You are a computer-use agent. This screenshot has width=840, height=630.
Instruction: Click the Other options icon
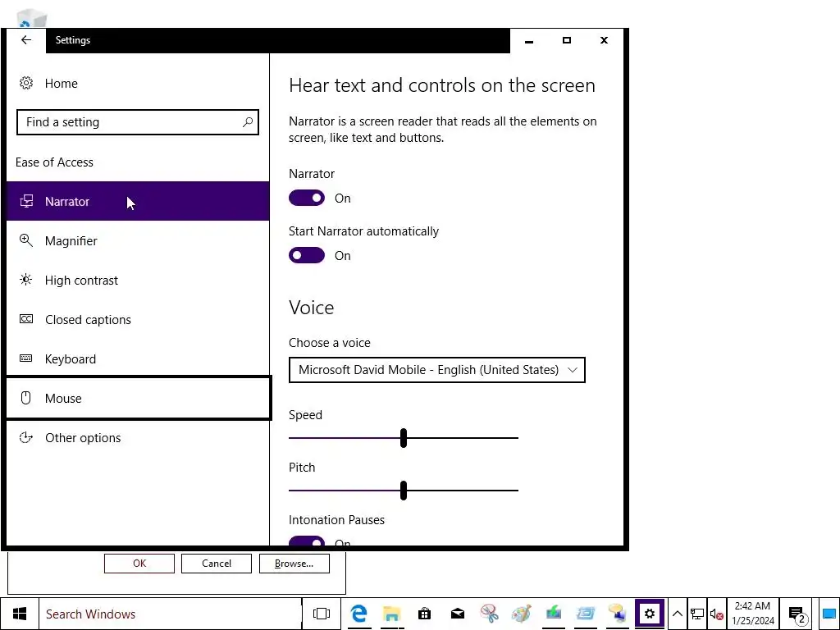[x=25, y=438]
